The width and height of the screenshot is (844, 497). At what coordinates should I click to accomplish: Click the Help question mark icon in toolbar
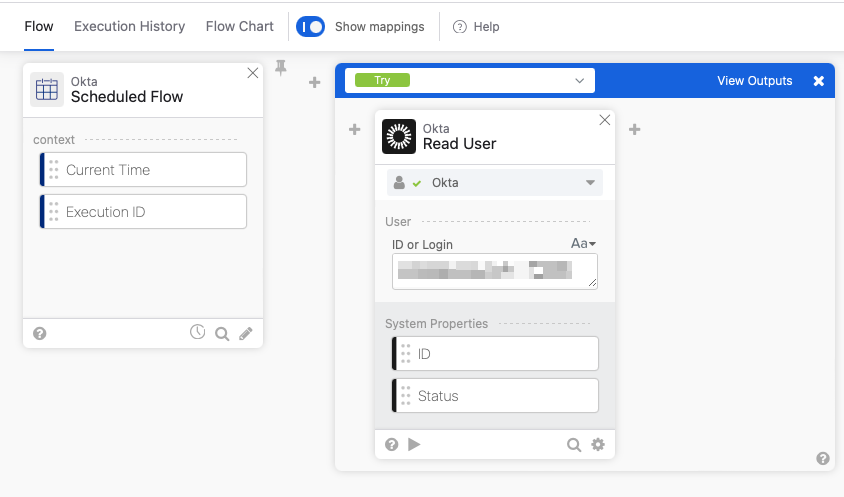[x=460, y=27]
